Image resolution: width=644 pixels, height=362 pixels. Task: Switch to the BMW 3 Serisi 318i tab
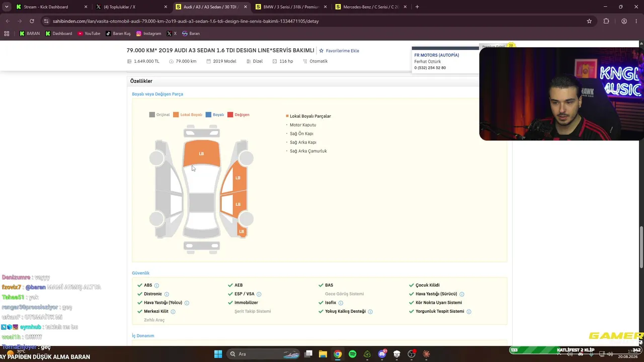(x=291, y=7)
